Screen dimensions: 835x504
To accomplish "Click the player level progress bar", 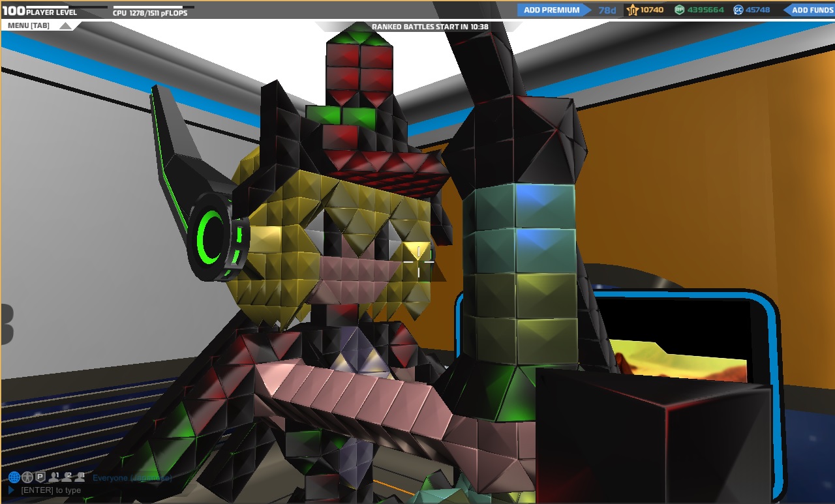I will pos(67,7).
